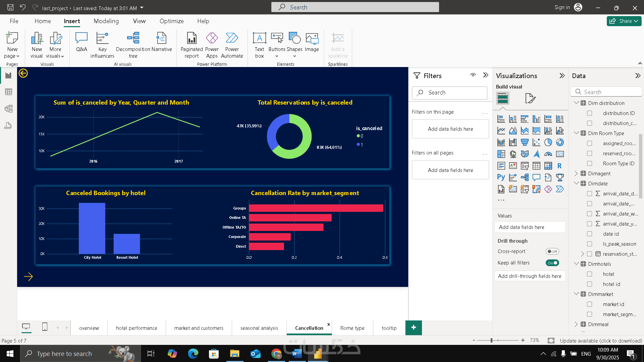
Task: Click the Share button
Action: 624,21
